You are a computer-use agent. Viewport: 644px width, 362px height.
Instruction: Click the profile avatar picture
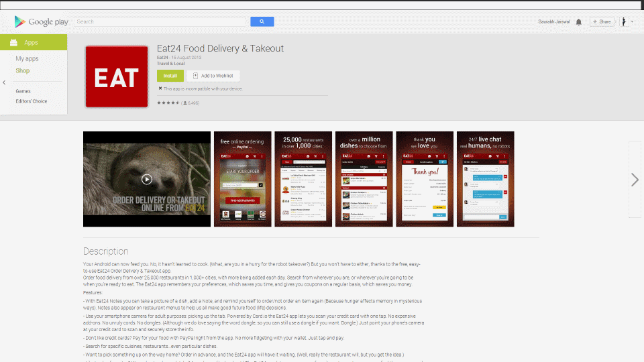point(624,21)
